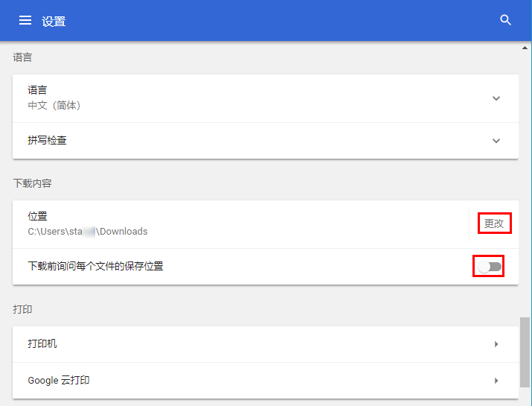
Task: Open the 打印机 settings row
Action: pyautogui.click(x=223, y=344)
